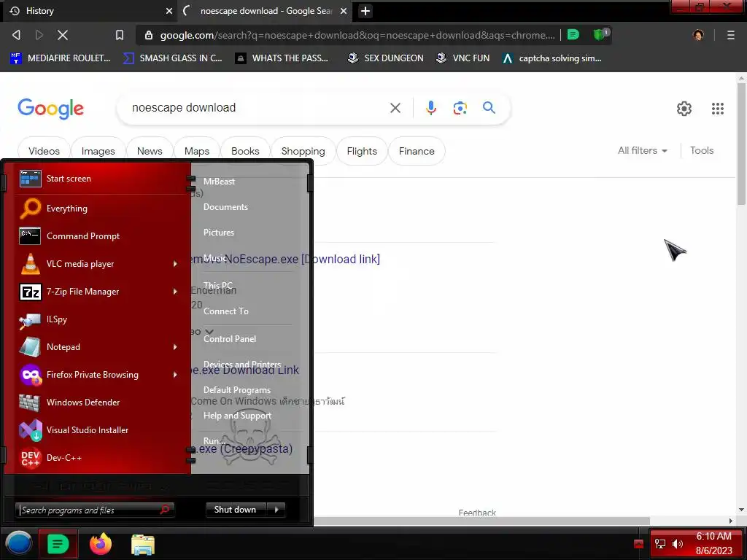Open Google quick settings gear
The width and height of the screenshot is (747, 560).
click(x=684, y=109)
